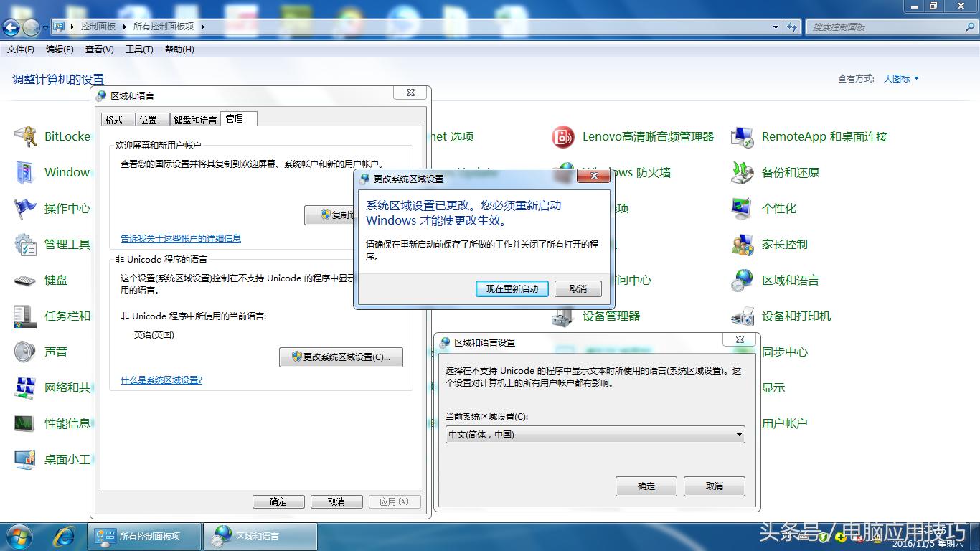
Task: Open 管理工具
Action: tap(67, 244)
